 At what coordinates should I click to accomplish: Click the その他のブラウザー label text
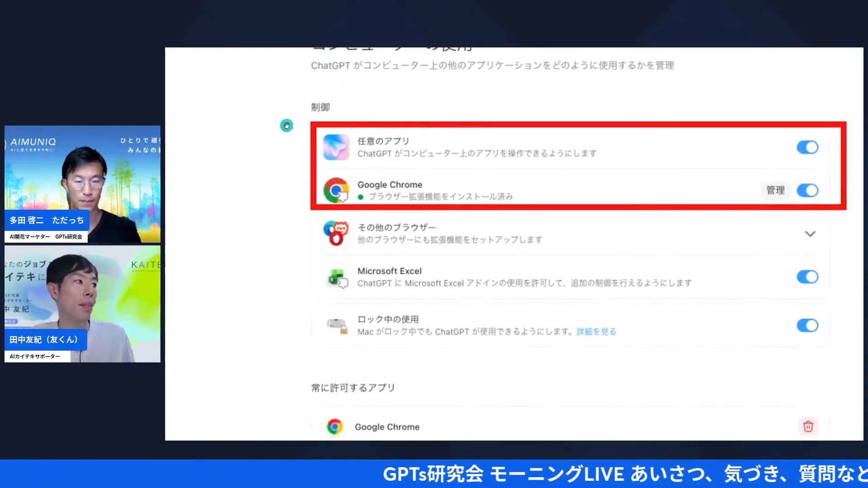[396, 227]
